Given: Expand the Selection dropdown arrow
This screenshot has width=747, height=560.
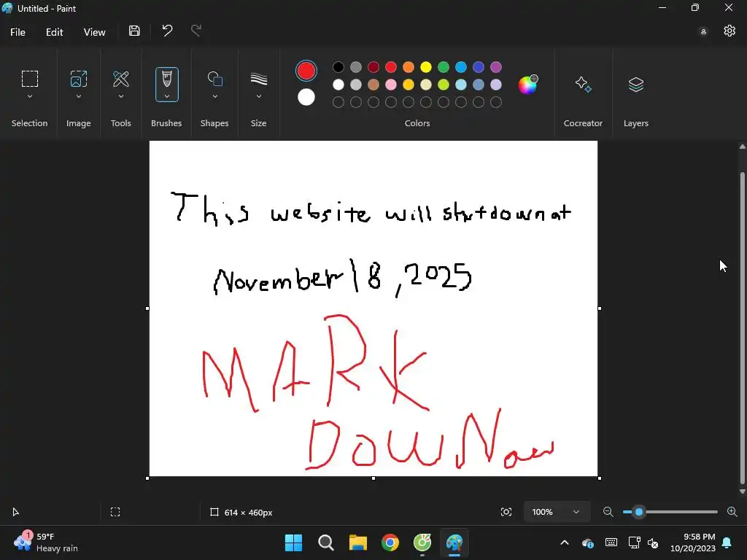Looking at the screenshot, I should 29,96.
